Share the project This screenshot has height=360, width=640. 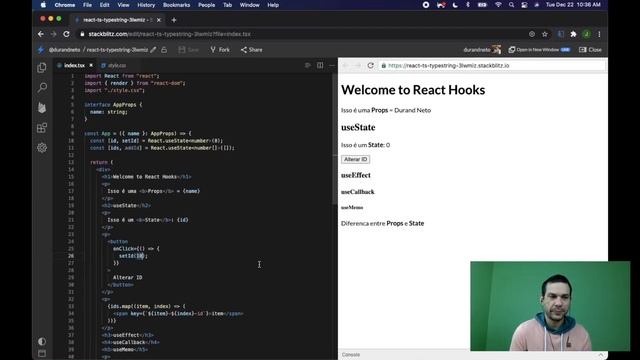[251, 50]
